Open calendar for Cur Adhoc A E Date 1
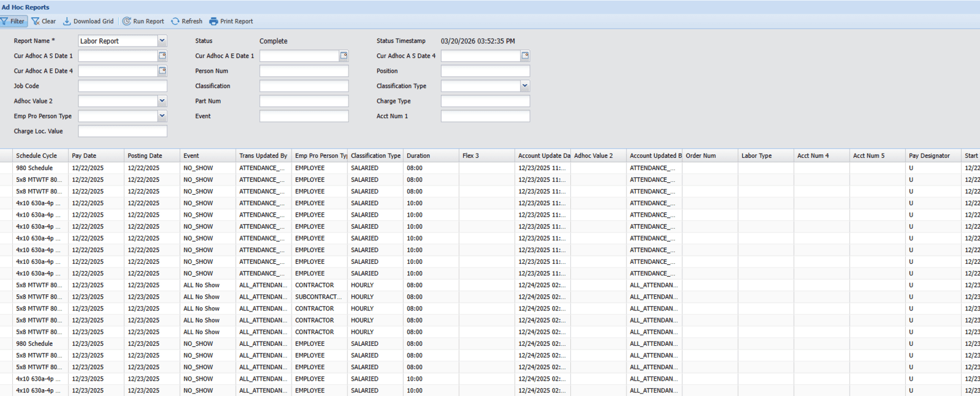This screenshot has height=396, width=980. tap(344, 56)
